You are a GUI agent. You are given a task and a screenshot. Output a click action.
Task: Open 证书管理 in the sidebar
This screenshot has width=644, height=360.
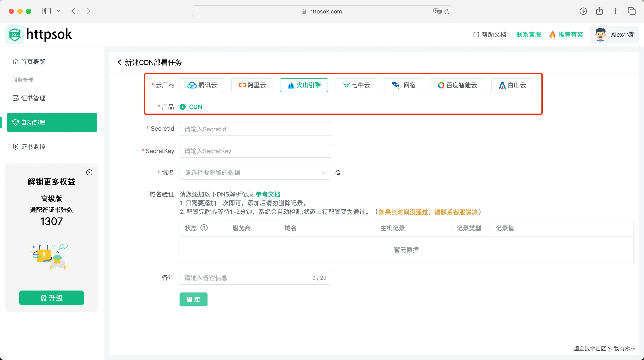click(33, 98)
